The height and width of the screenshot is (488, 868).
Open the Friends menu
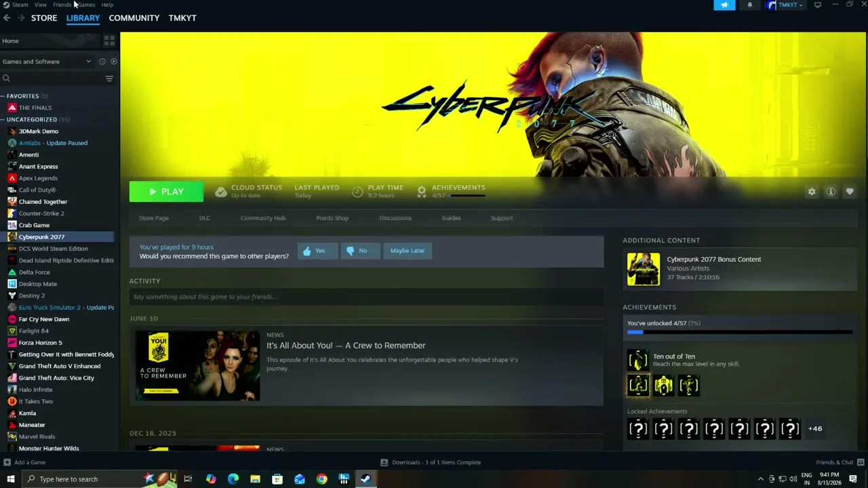[62, 5]
